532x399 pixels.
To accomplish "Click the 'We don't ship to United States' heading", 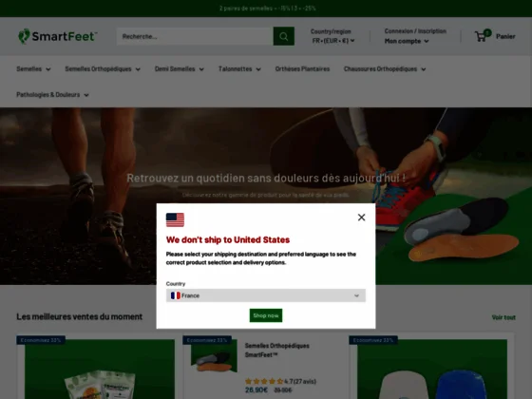I will [228, 239].
